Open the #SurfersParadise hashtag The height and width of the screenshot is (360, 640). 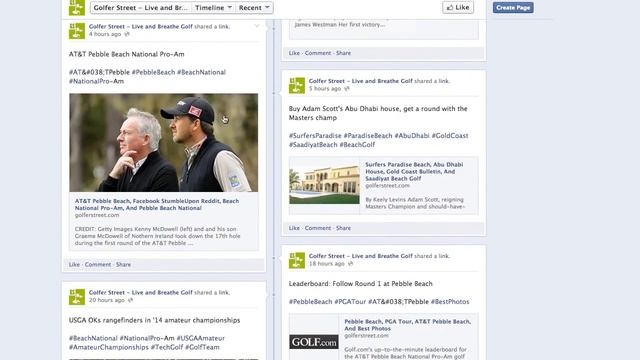tap(315, 136)
